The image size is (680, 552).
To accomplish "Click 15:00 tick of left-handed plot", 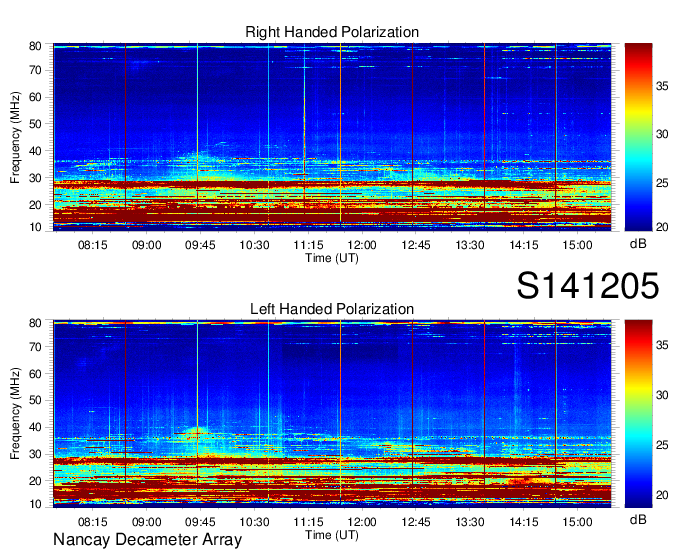I will [578, 522].
